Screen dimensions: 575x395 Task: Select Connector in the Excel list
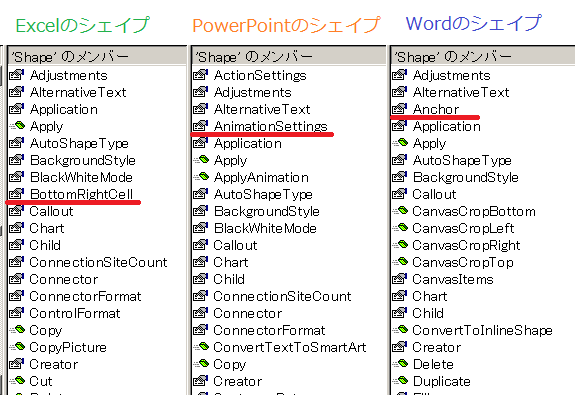(x=64, y=279)
